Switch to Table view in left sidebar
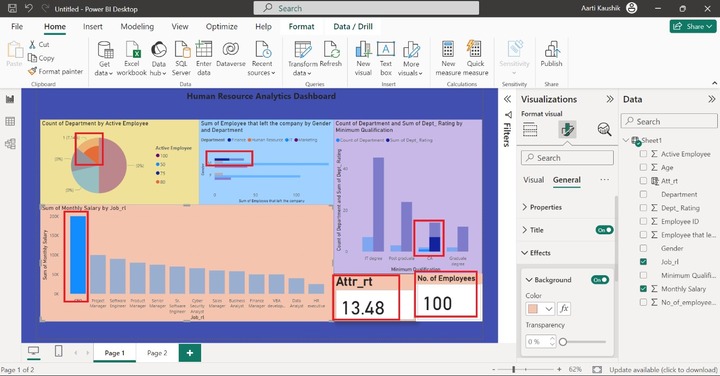This screenshot has width=720, height=376. [10, 121]
